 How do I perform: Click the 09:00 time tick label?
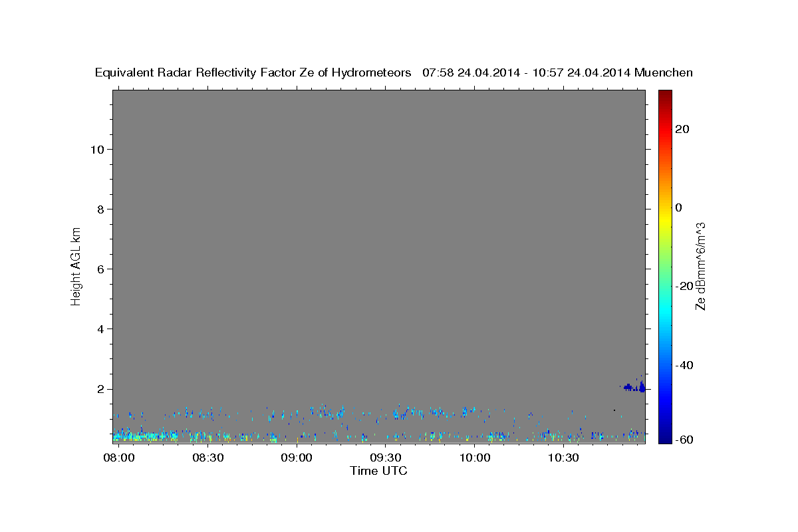297,459
